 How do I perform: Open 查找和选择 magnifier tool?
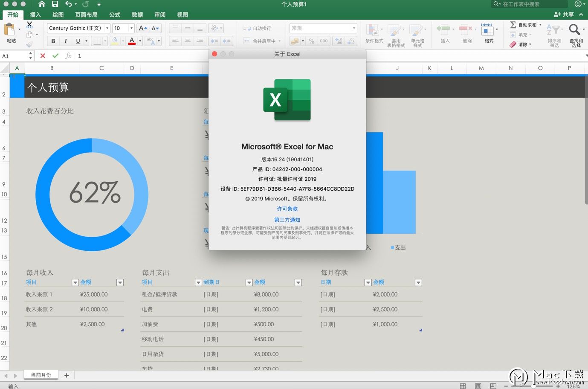coord(576,35)
